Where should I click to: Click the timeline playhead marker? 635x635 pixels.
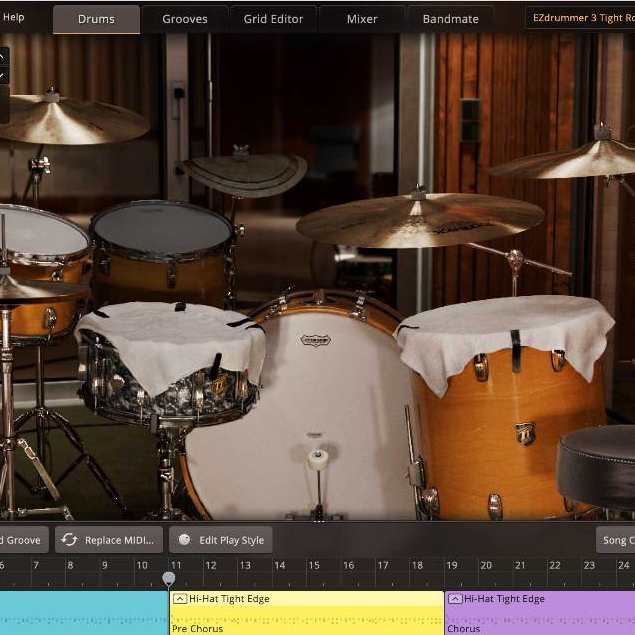pos(169,578)
